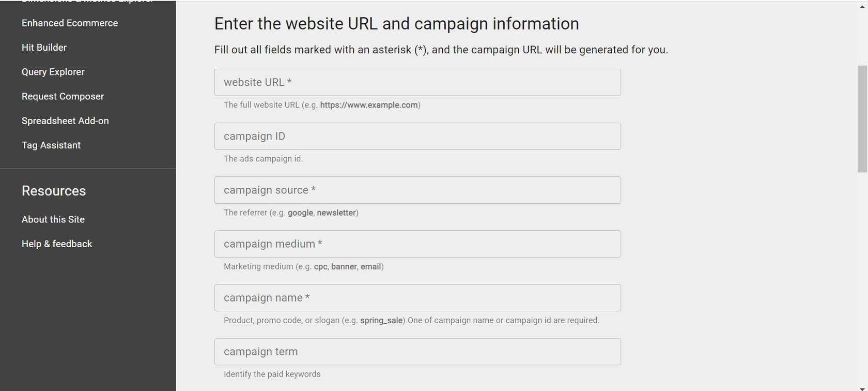
Task: Click the https://www.example.com example text
Action: coord(369,104)
